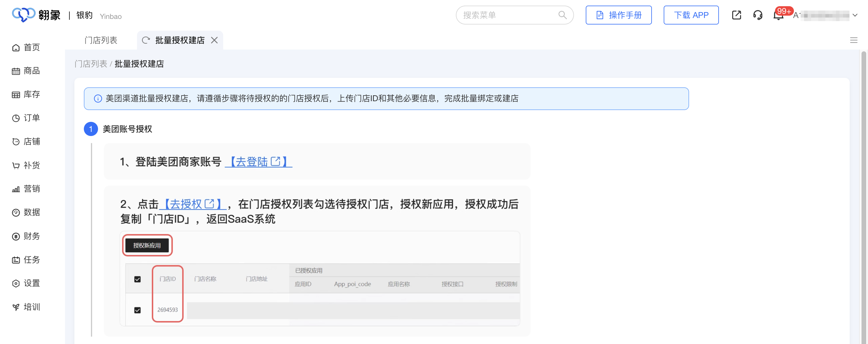Focus the 搜索菜单 search field

[509, 15]
